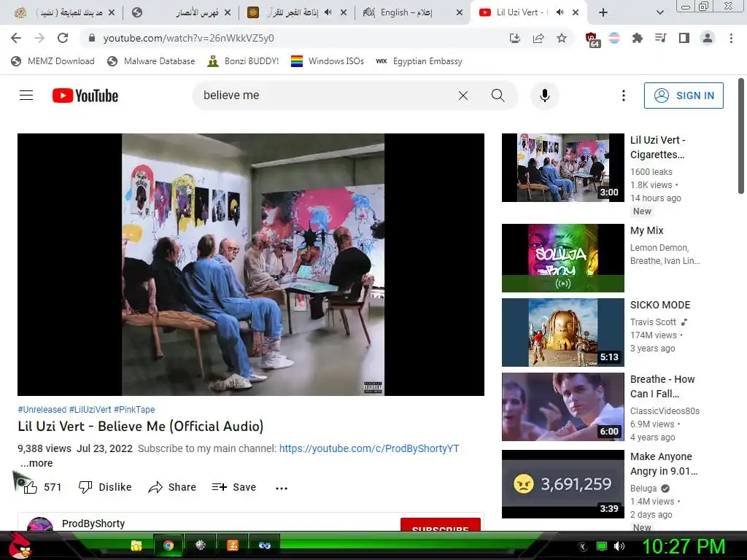This screenshot has width=747, height=560.
Task: Open ProdByShorty channel name
Action: pos(93,524)
